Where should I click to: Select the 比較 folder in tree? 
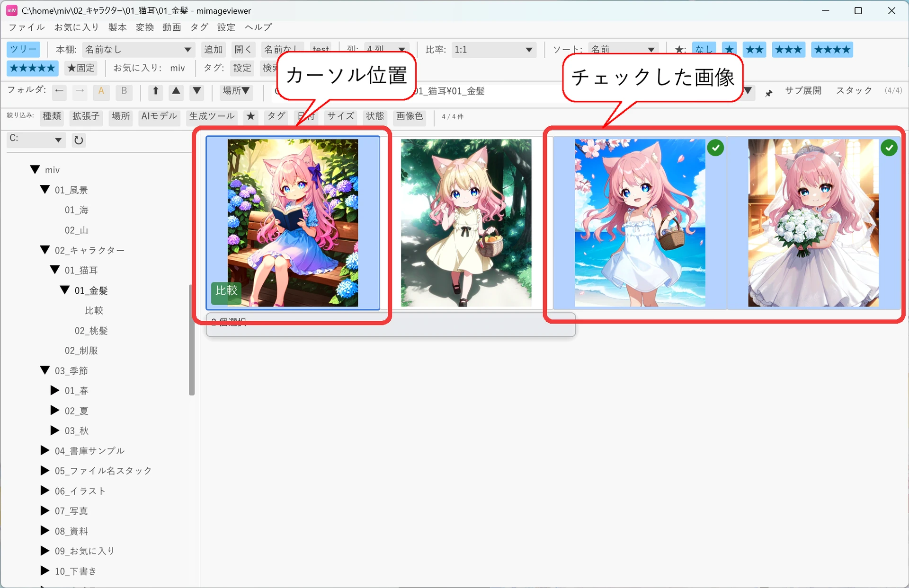(94, 310)
